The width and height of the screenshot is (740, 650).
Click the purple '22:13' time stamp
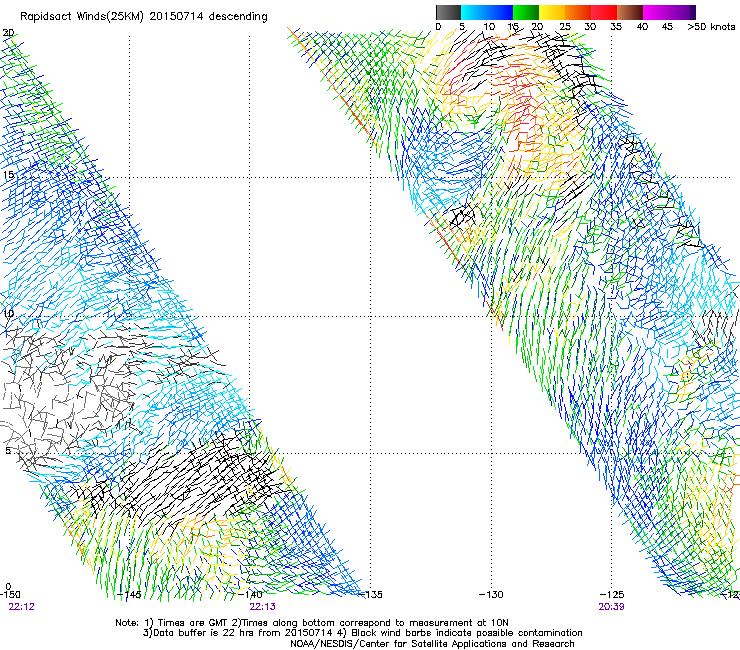coord(262,607)
